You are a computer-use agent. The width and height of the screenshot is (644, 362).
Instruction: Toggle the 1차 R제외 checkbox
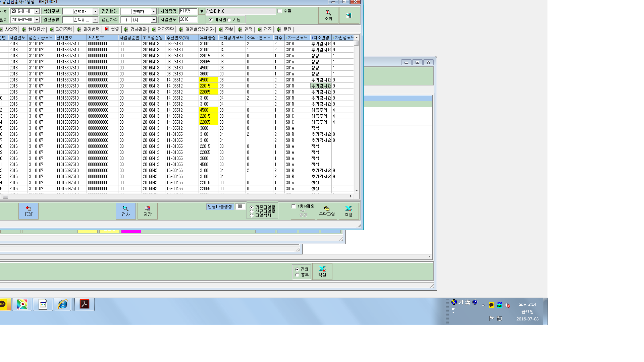(x=294, y=206)
